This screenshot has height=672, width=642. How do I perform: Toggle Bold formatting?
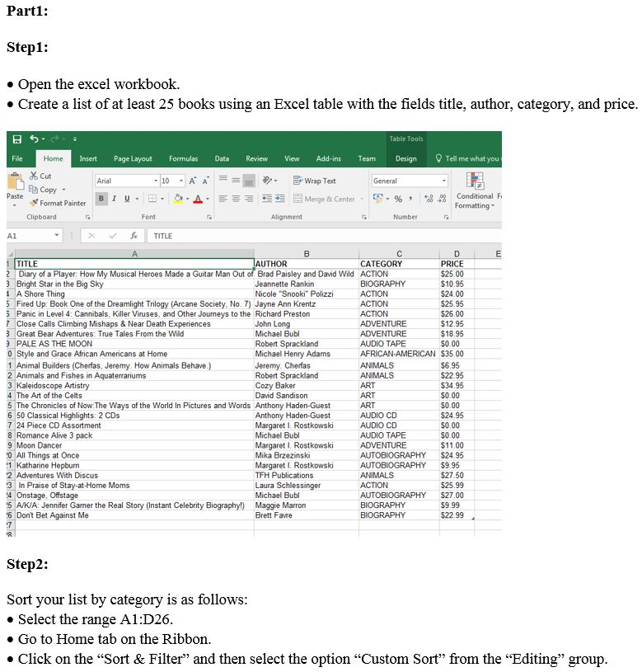point(101,199)
